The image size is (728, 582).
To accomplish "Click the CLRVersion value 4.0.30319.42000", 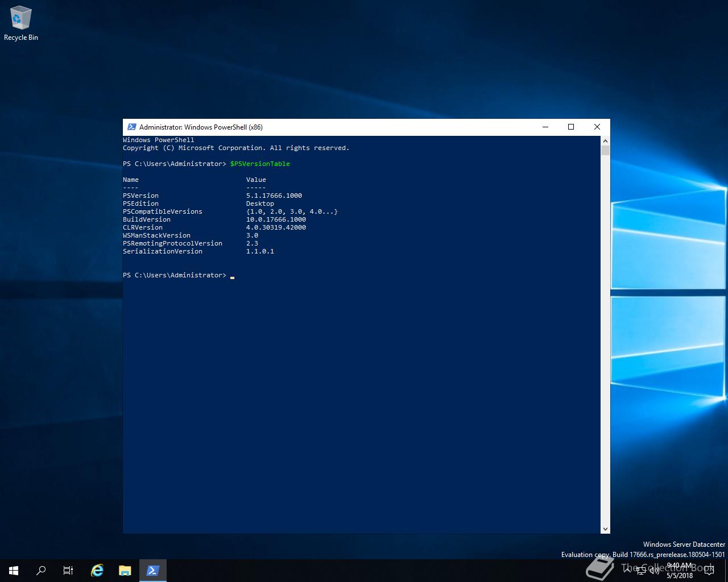I will click(276, 227).
